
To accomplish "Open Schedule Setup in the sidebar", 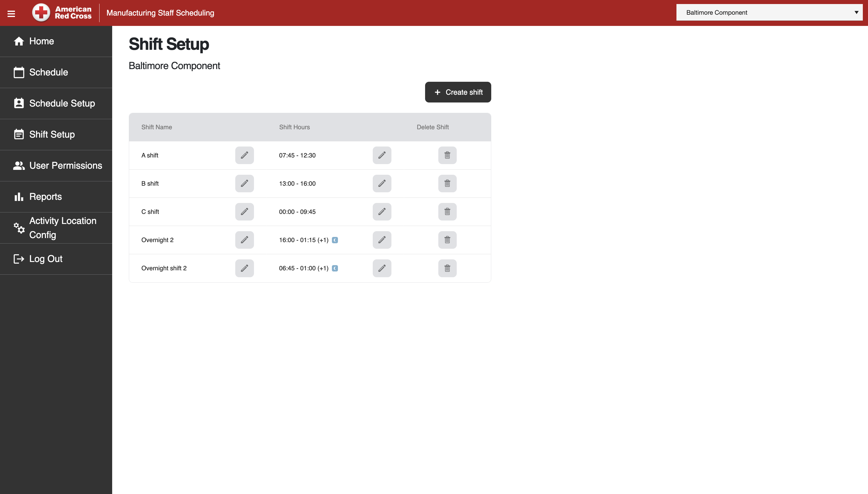I will point(56,103).
